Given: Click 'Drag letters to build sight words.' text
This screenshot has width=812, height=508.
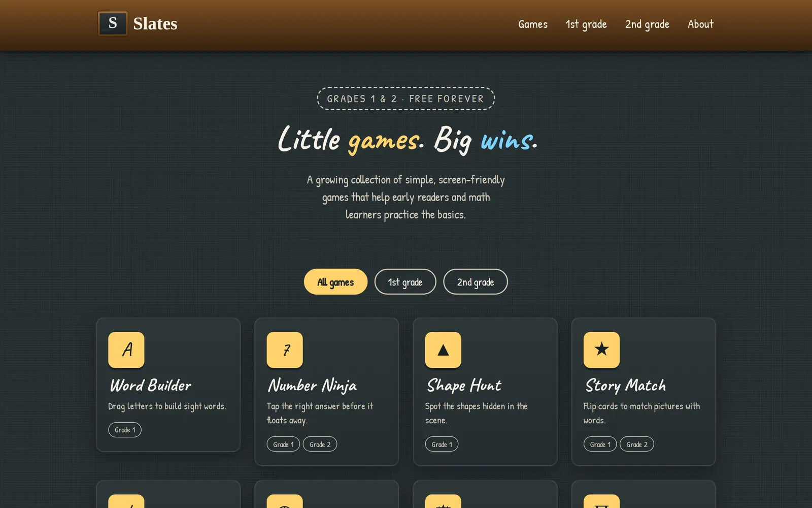Looking at the screenshot, I should tap(167, 406).
